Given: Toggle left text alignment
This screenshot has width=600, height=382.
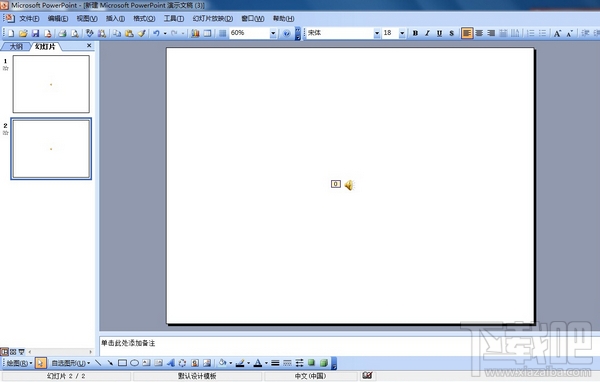Looking at the screenshot, I should [467, 33].
